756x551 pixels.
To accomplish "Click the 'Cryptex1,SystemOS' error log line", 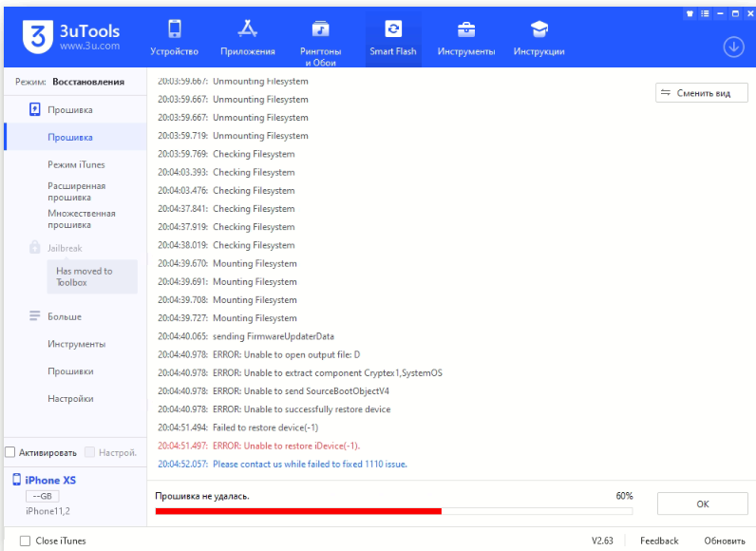I will [300, 372].
